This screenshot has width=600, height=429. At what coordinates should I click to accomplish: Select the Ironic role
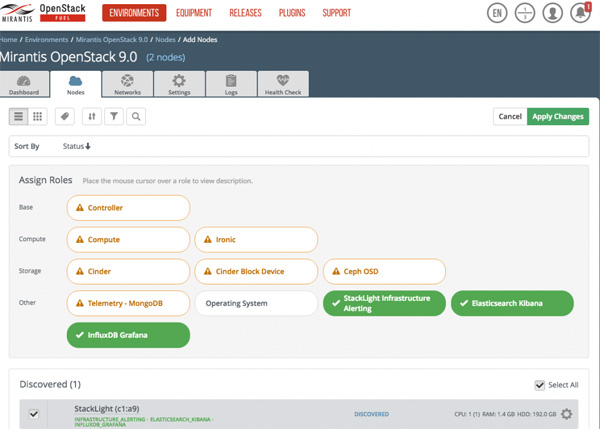tap(256, 240)
